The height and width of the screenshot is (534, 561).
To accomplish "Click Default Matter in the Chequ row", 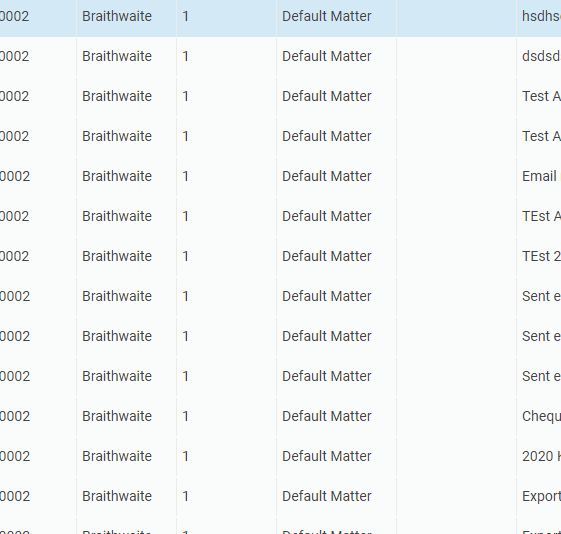I will click(327, 416).
